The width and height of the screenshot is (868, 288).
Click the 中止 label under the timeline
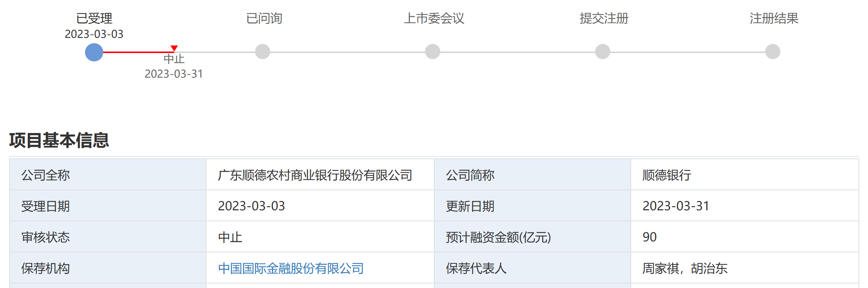[174, 59]
